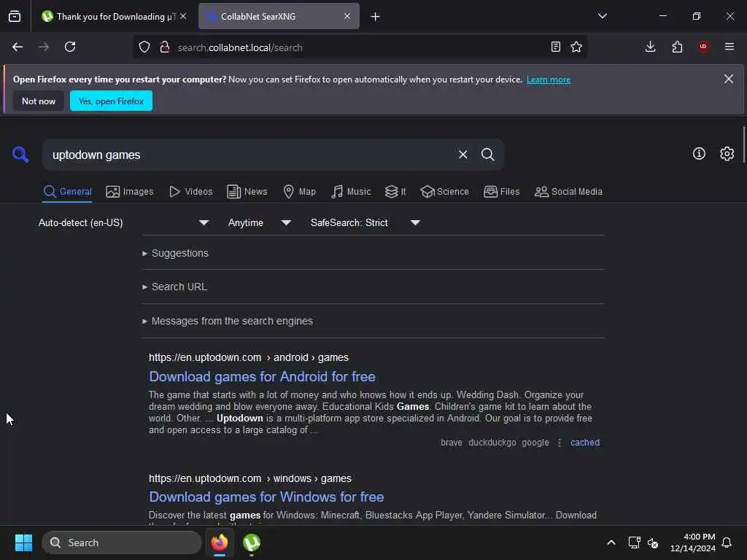Open the extensions puzzle icon
This screenshot has width=747, height=560.
(677, 47)
